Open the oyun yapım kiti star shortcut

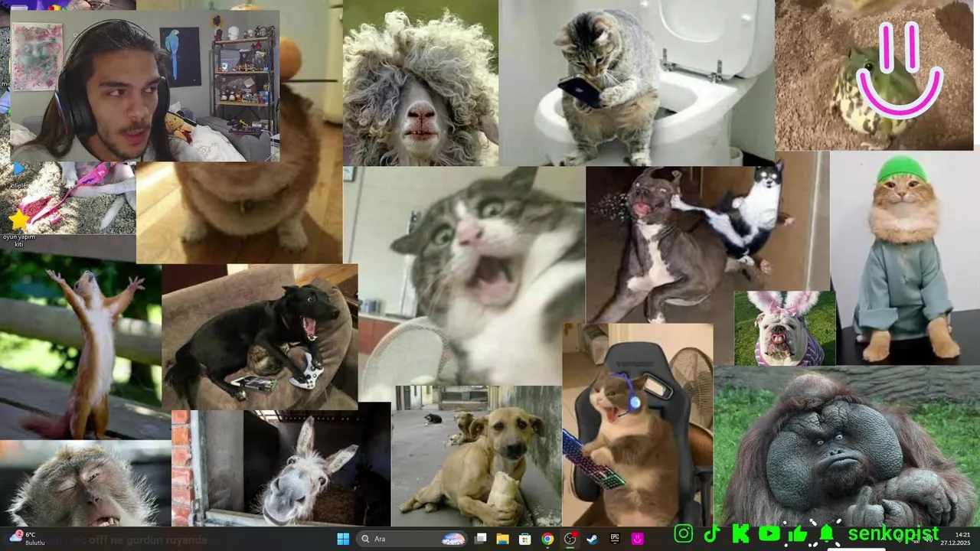pos(18,226)
